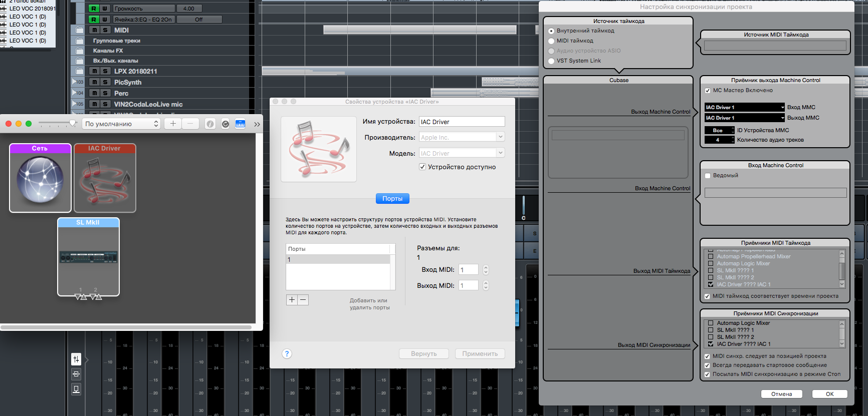Image resolution: width=868 pixels, height=416 pixels.
Task: Solo the Perc track
Action: (x=105, y=93)
